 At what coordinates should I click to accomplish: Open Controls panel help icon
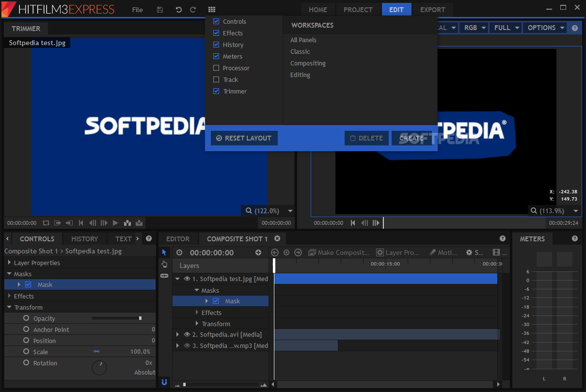click(149, 238)
